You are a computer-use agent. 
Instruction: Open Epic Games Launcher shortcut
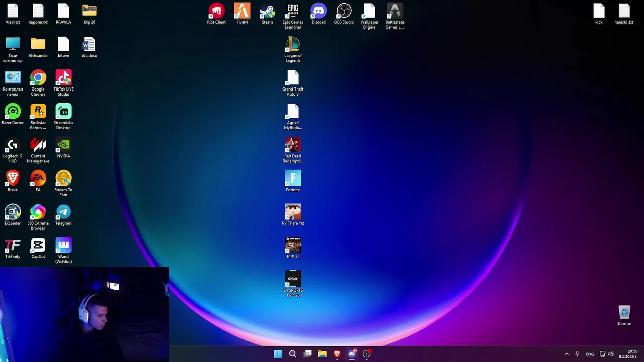coord(293,16)
